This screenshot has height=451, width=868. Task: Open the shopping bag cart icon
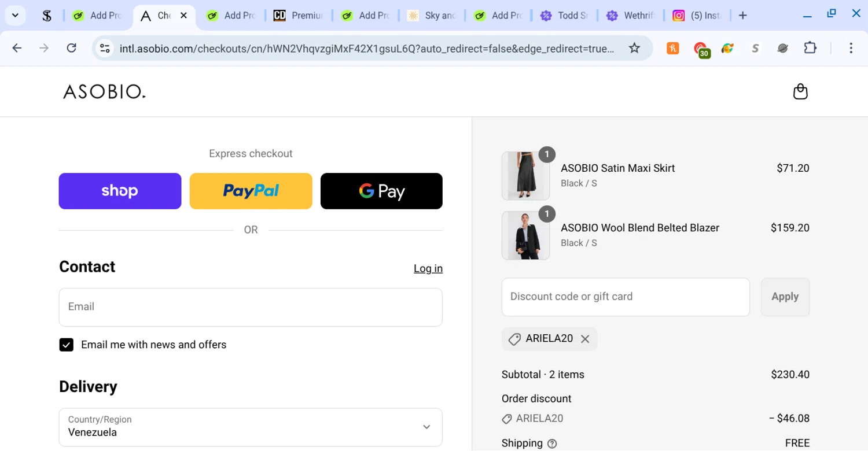800,91
